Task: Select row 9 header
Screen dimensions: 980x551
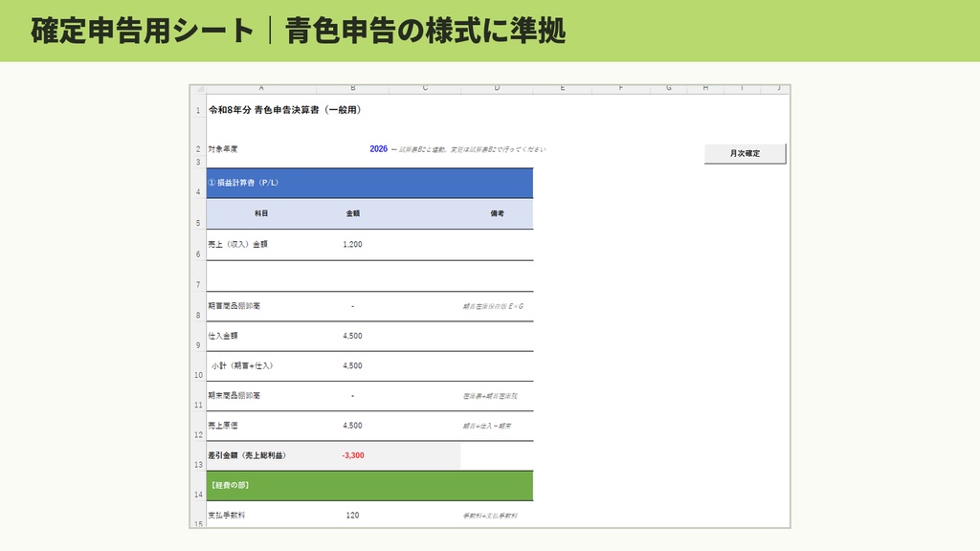Action: coord(198,336)
